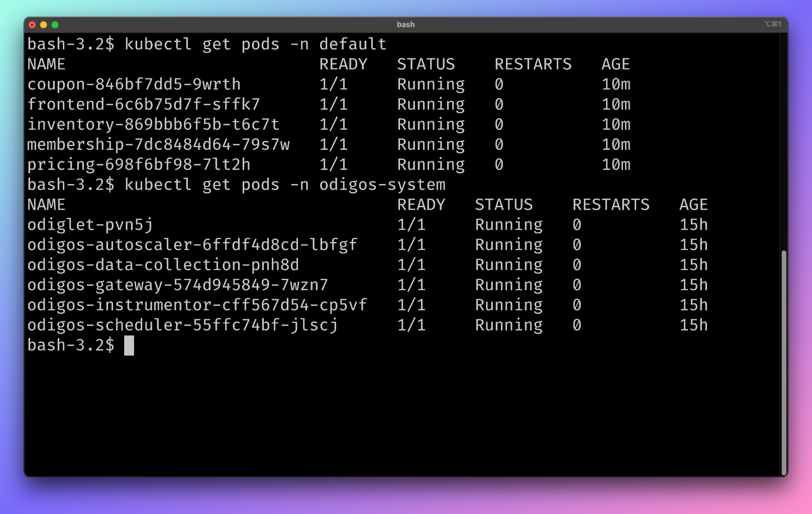The image size is (812, 514).
Task: Click the restarts 0 of odigos-gateway pod
Action: click(x=577, y=285)
